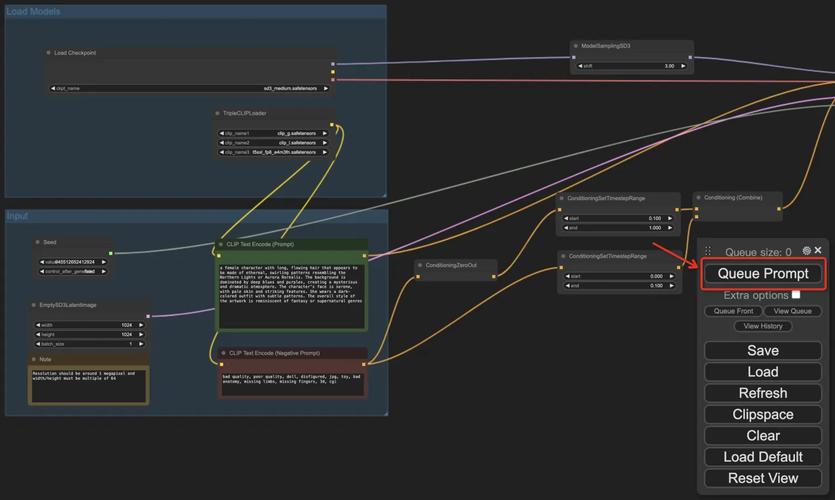The image size is (835, 500).
Task: Choose next clip_name1 file with right arrow
Action: point(324,133)
